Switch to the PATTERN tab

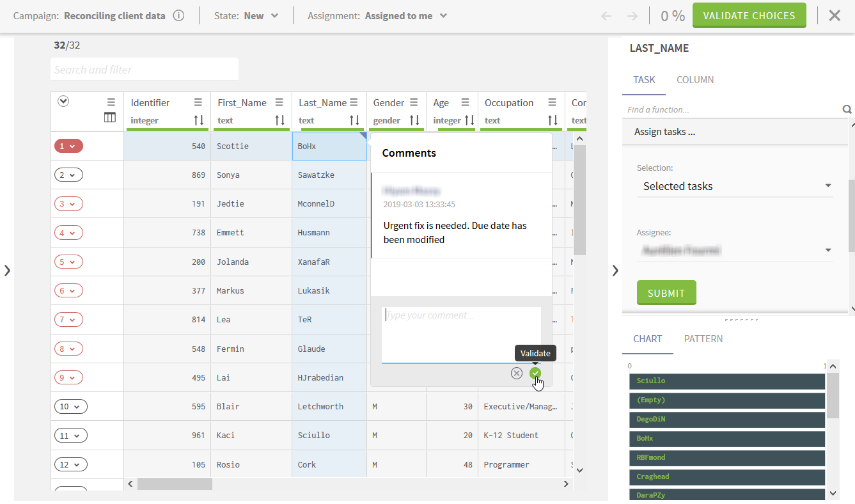[703, 339]
